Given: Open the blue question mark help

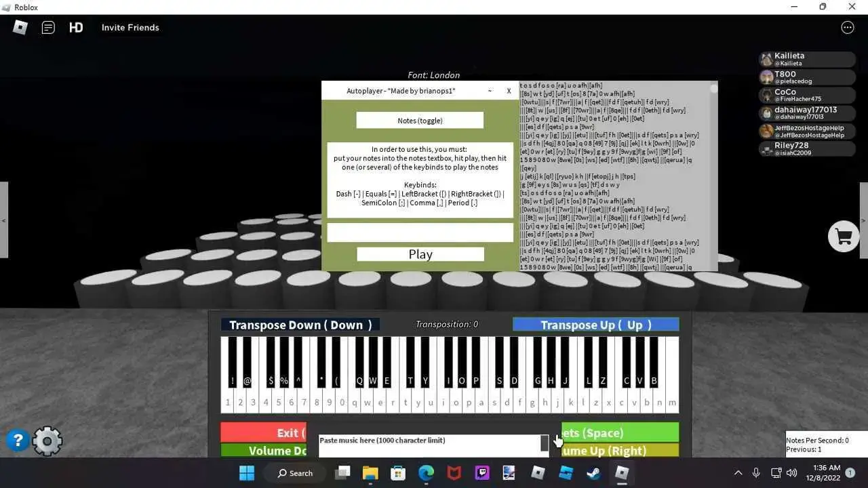Looking at the screenshot, I should 18,441.
